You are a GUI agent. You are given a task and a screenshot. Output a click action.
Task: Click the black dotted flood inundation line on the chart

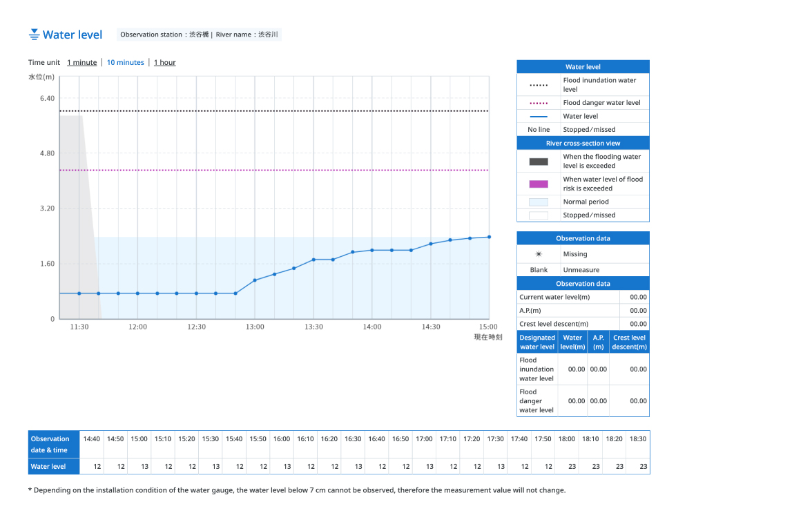(x=275, y=110)
